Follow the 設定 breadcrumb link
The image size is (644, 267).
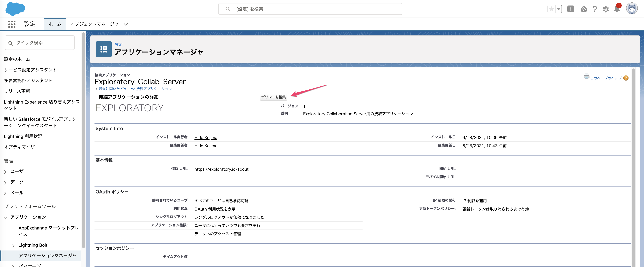tap(119, 45)
